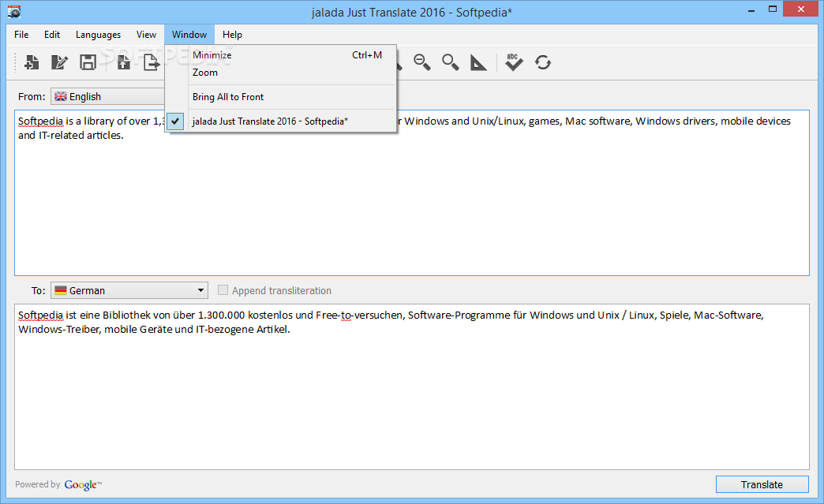Create a new document from the toolbar

(32, 62)
